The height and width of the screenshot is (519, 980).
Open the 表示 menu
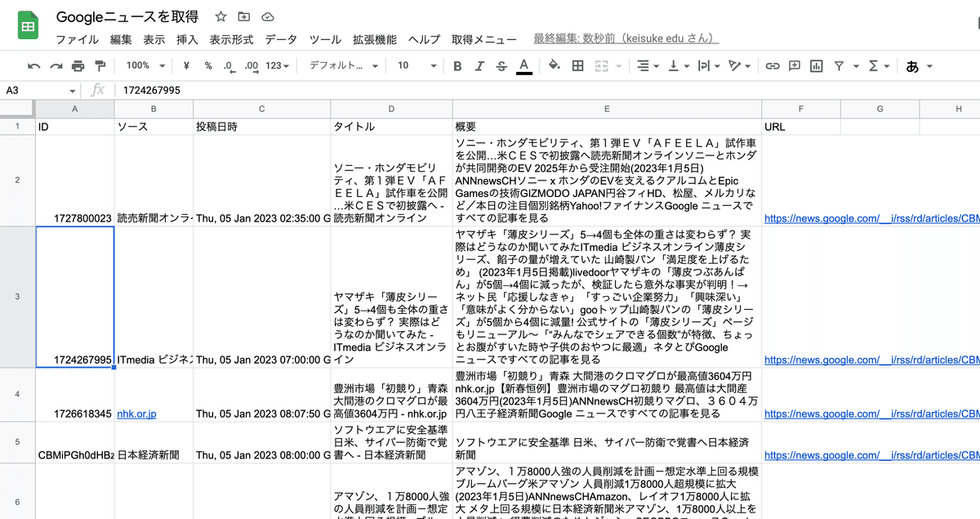coord(154,39)
